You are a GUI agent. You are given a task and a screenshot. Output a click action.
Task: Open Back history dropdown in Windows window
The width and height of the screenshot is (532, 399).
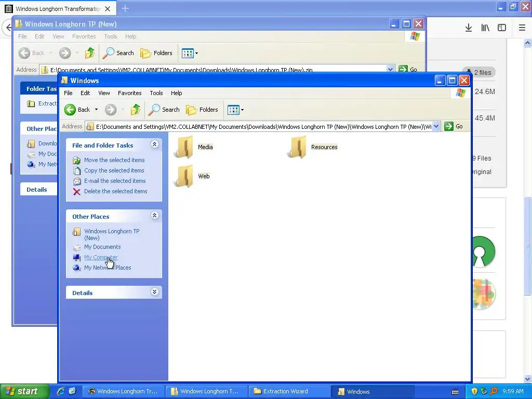[x=96, y=110]
